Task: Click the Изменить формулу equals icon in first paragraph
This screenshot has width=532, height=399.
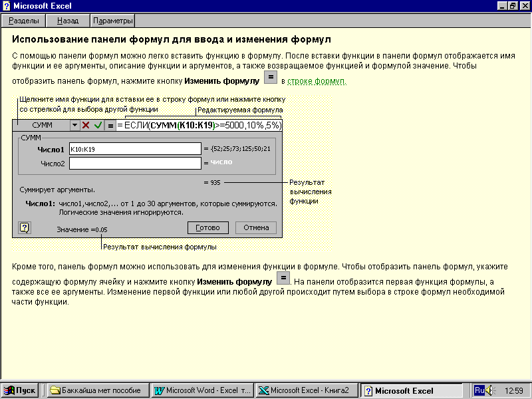Action: [x=271, y=77]
